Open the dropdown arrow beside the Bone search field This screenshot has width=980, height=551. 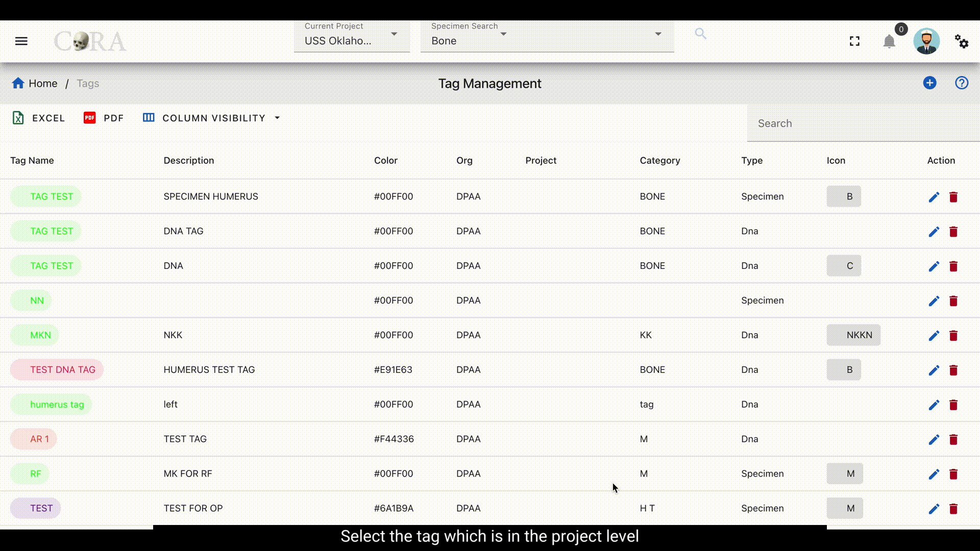coord(658,34)
